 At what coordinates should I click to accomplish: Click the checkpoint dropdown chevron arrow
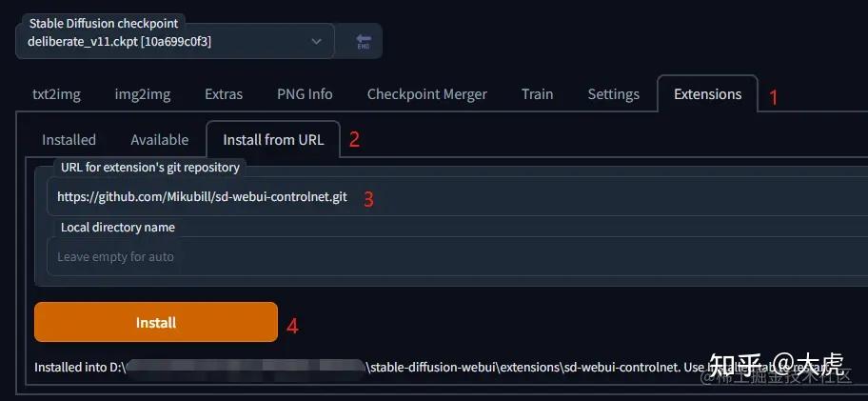click(x=317, y=42)
